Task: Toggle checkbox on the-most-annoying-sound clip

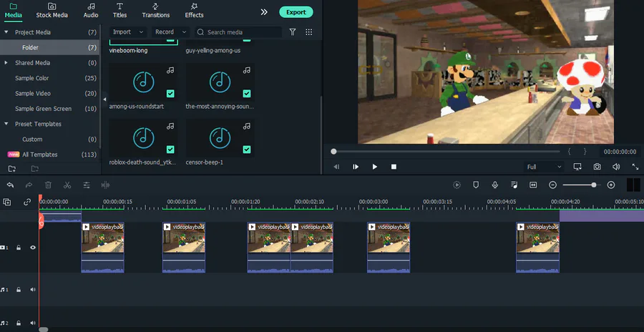Action: [246, 94]
